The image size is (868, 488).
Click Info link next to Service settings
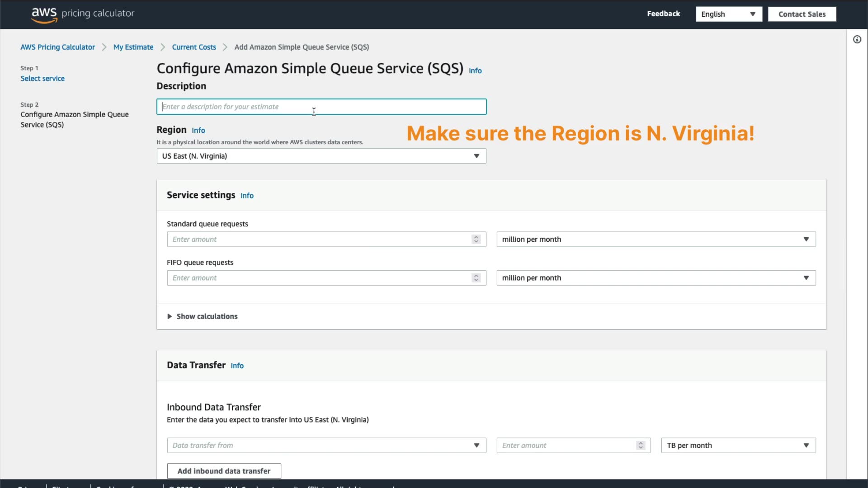pyautogui.click(x=247, y=196)
